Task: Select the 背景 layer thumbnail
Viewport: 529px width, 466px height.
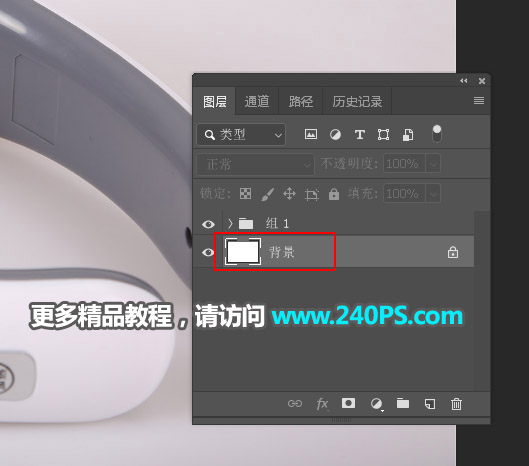Action: click(243, 252)
